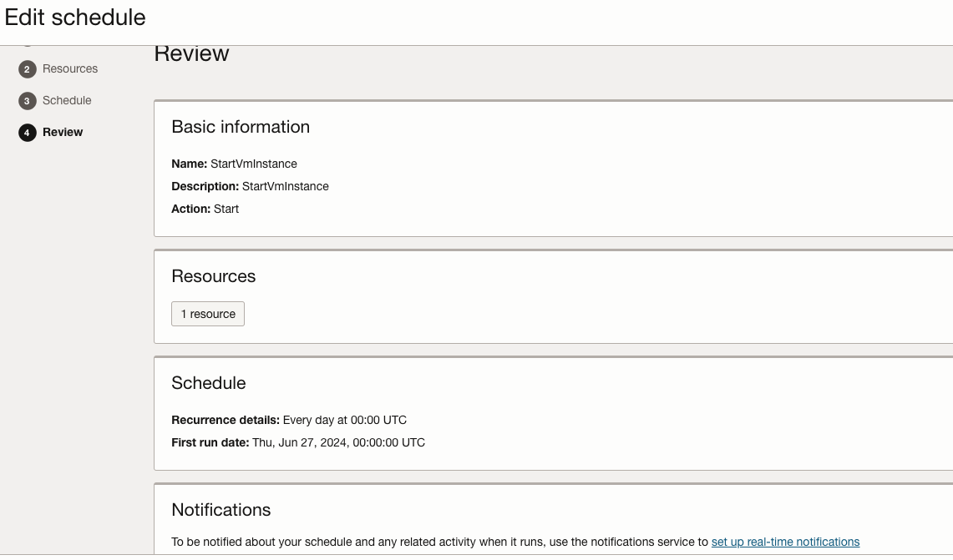Click the step 4 number circle
Screen dimensions: 953x560
pos(27,133)
